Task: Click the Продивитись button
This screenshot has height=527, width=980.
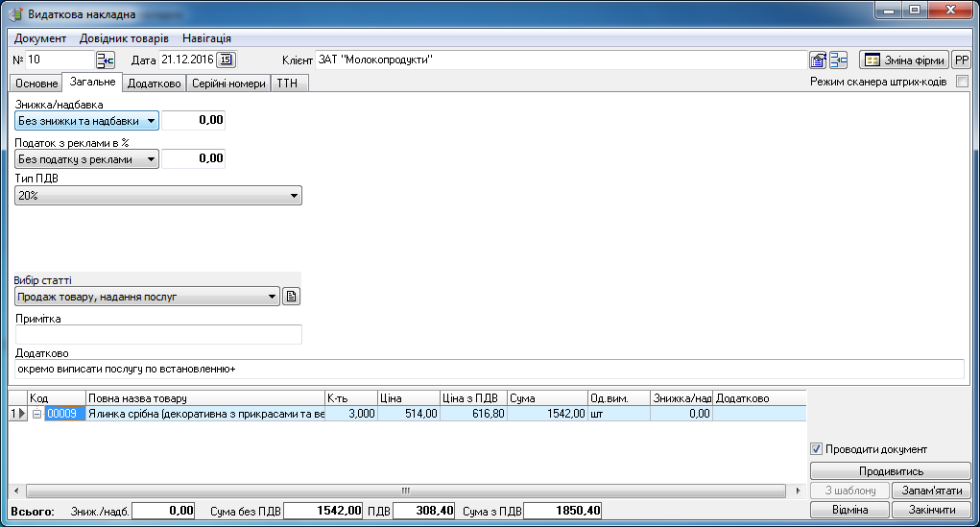Action: pos(891,471)
